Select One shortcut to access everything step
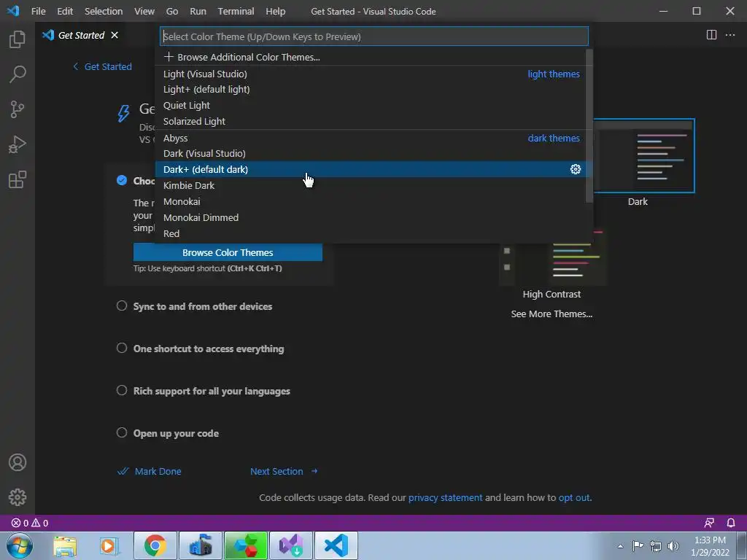 click(209, 349)
